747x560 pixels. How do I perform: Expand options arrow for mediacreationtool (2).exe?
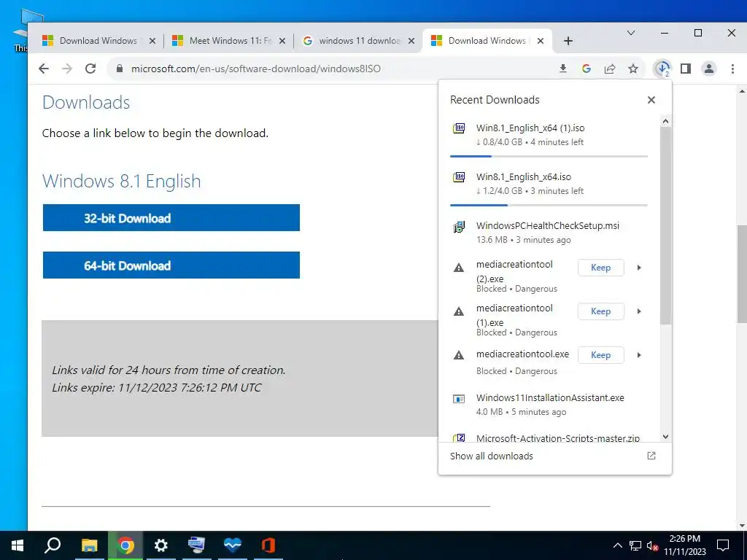[x=639, y=268]
